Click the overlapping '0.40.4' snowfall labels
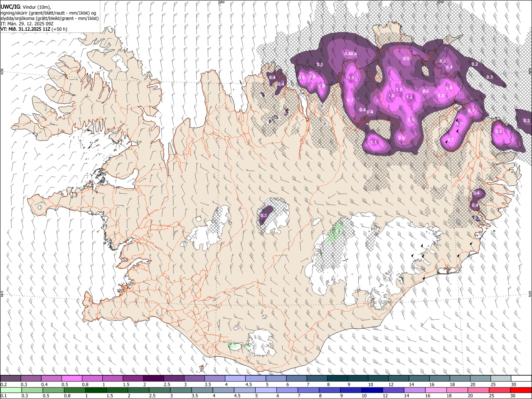The height and width of the screenshot is (399, 532). [x=351, y=54]
